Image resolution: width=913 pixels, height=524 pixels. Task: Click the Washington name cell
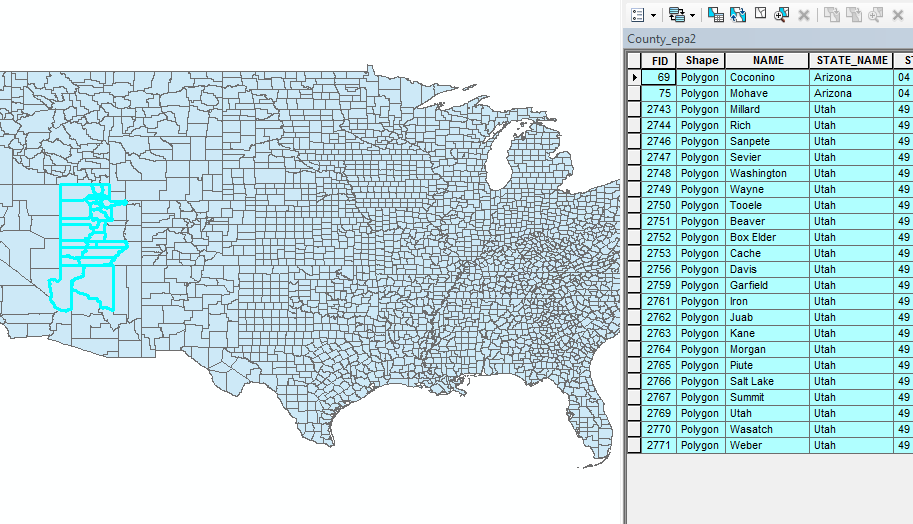click(x=767, y=173)
